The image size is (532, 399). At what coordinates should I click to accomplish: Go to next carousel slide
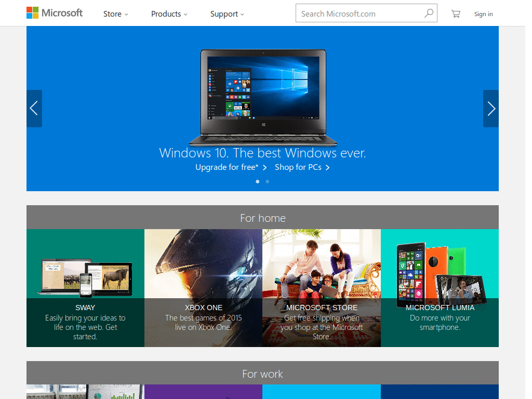(491, 109)
